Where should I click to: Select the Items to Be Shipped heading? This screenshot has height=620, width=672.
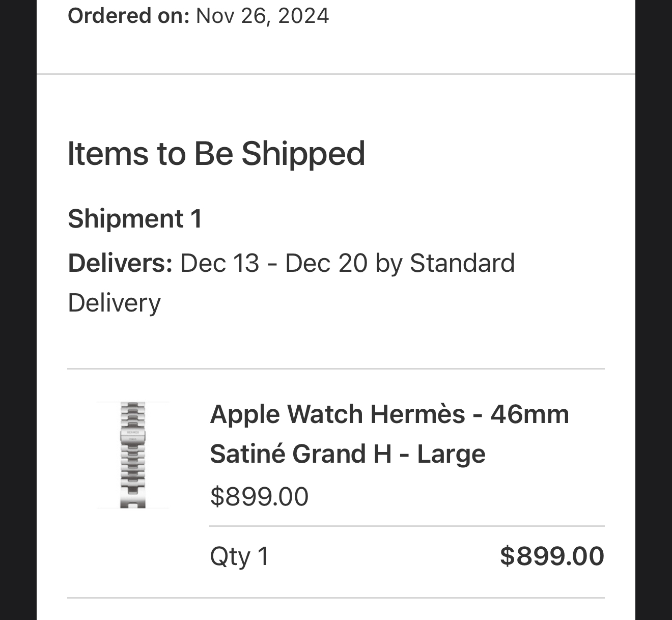216,153
